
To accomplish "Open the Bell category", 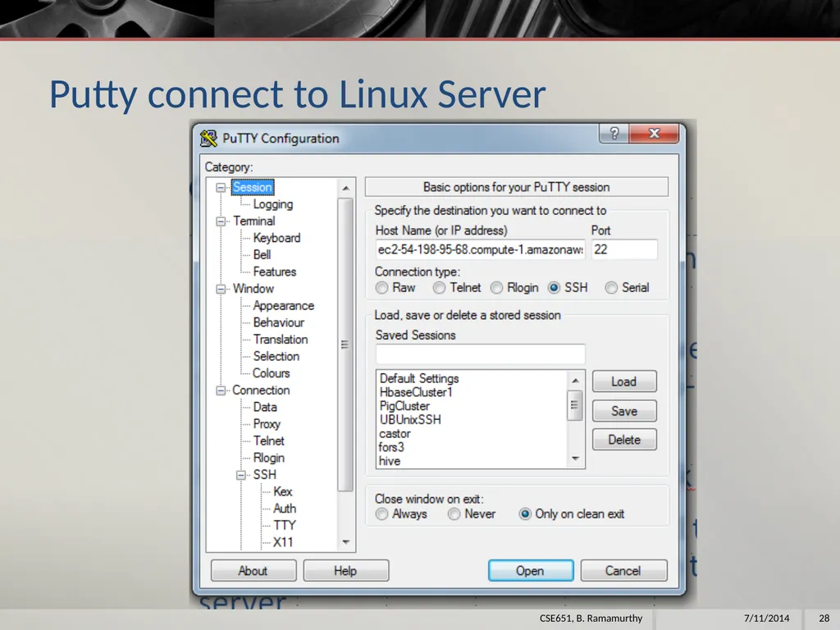I will tap(262, 254).
